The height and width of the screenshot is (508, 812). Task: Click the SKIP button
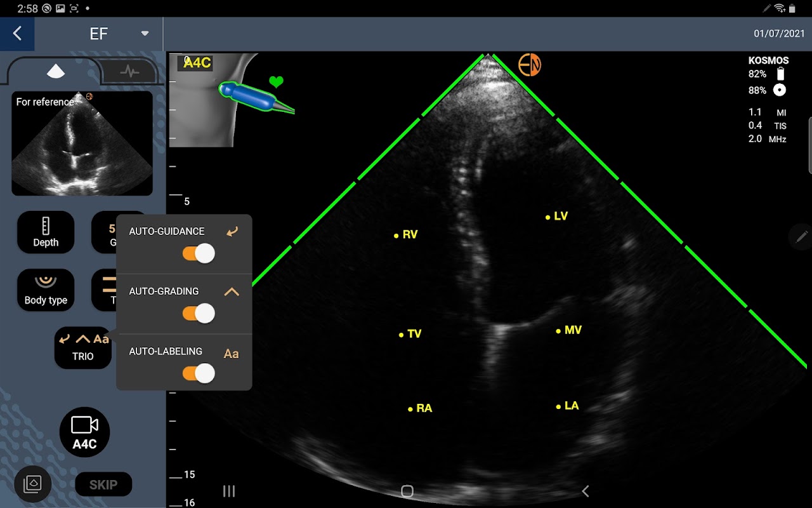tap(103, 485)
